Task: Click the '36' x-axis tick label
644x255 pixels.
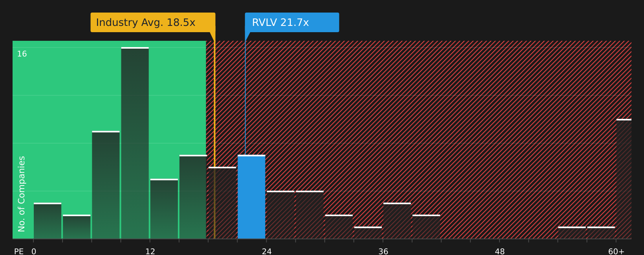Action: 383,251
